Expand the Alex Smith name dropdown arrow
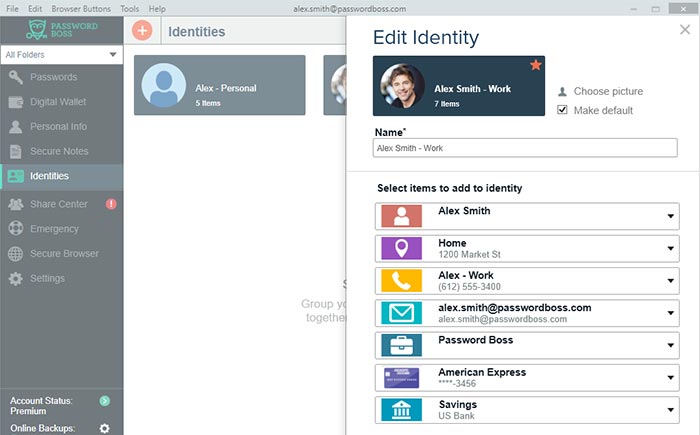 click(671, 216)
